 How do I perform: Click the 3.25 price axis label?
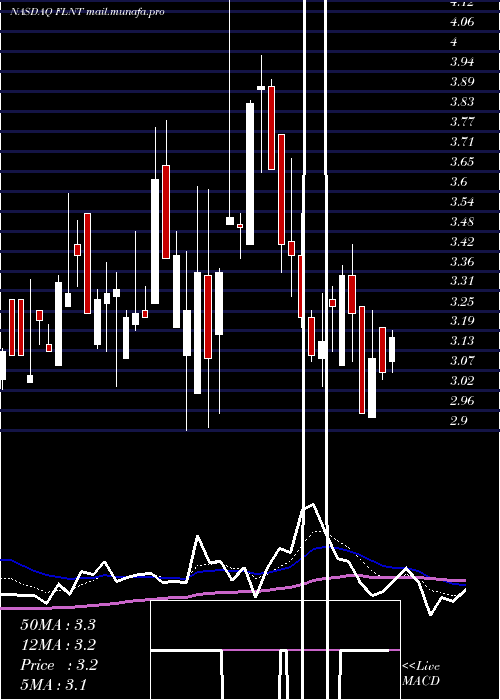point(462,301)
